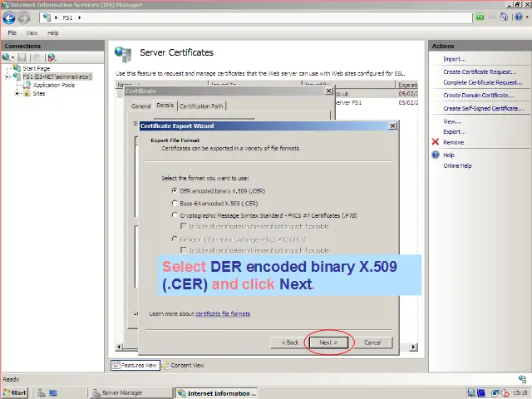Click the scroll-left arrow of the certificate list
The width and height of the screenshot is (532, 399).
119,347
